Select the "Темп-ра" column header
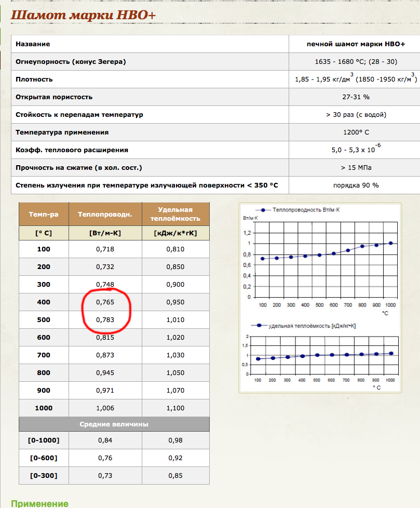420x508 pixels. (44, 214)
